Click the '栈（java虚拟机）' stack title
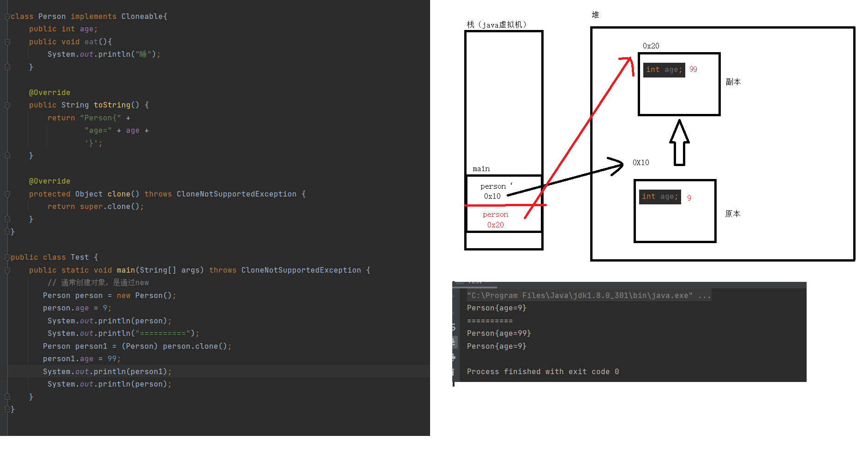 (x=497, y=25)
